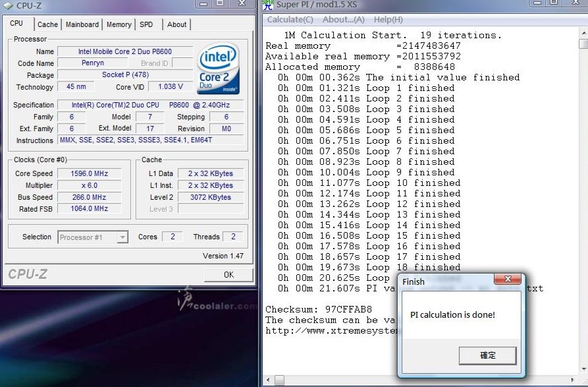
Task: Click the Ext. Model value 17
Action: [150, 129]
